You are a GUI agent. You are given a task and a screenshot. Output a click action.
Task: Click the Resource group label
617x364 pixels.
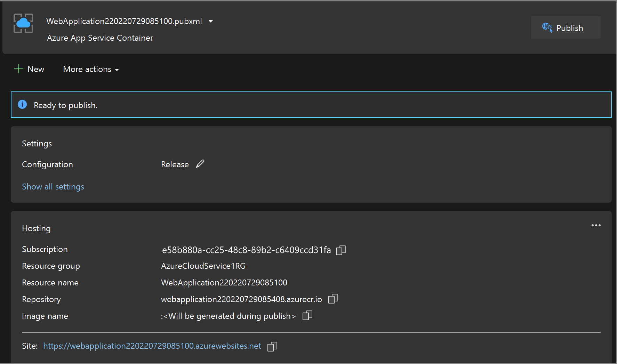click(51, 266)
